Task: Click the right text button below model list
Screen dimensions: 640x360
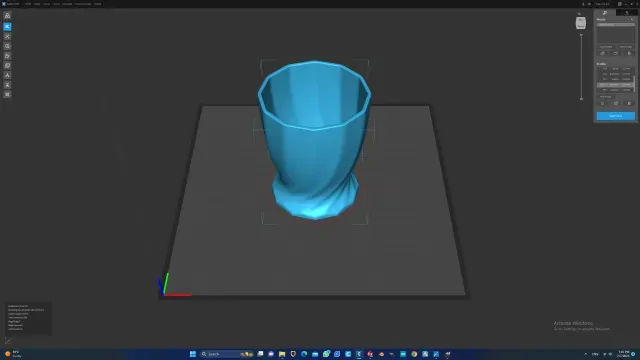Action: [x=625, y=47]
